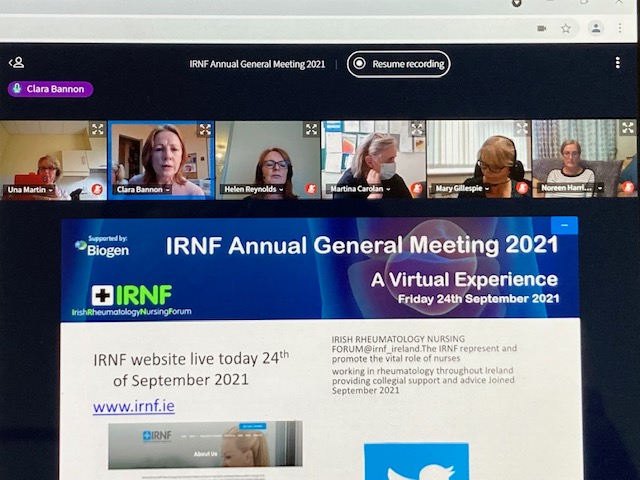
Task: Click the IRNF website preview screenshot
Action: [x=205, y=444]
